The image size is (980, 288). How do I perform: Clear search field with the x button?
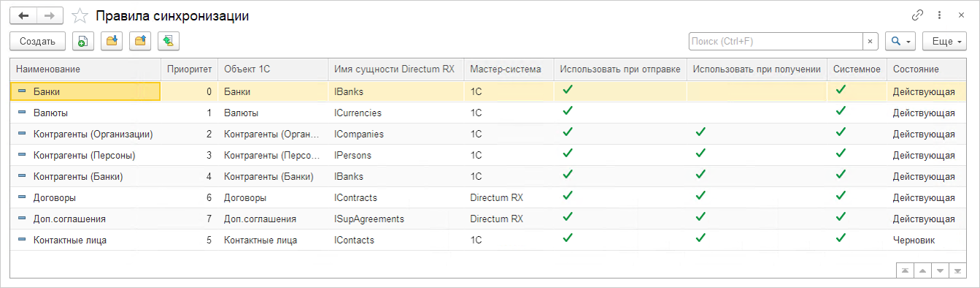[x=870, y=42]
